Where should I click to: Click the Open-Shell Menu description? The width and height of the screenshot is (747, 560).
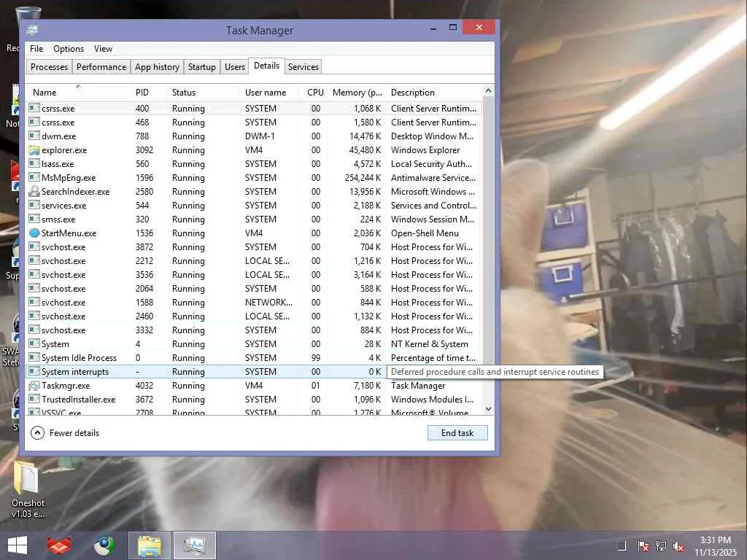[425, 233]
